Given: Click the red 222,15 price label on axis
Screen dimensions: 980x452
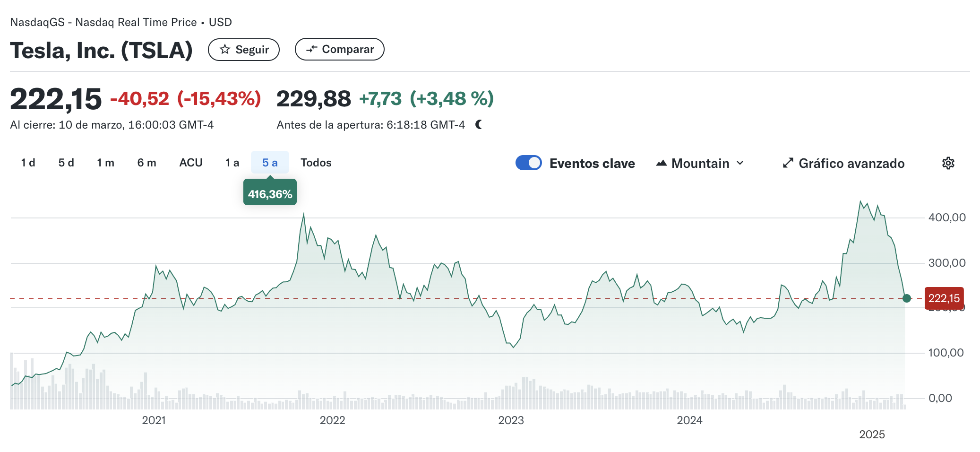Looking at the screenshot, I should 944,298.
